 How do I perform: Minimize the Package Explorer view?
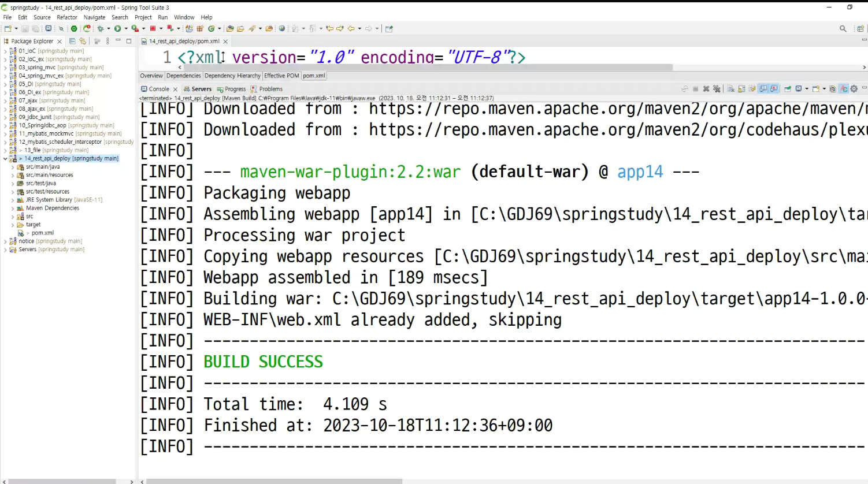pyautogui.click(x=118, y=41)
